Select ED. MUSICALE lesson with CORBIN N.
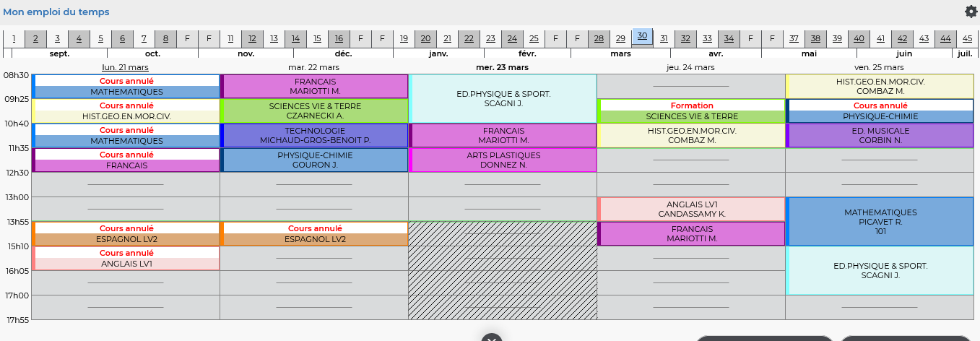Viewport: 980px width, 341px height. 880,135
